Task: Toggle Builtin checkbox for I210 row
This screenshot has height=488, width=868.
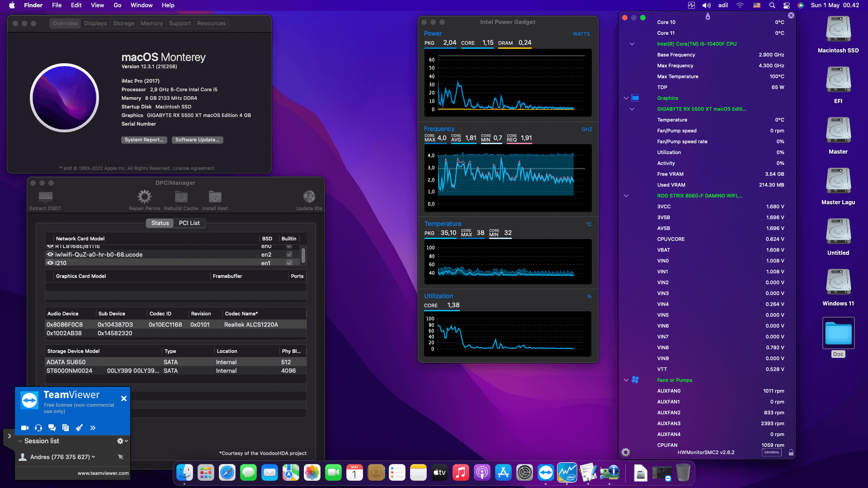Action: click(289, 263)
